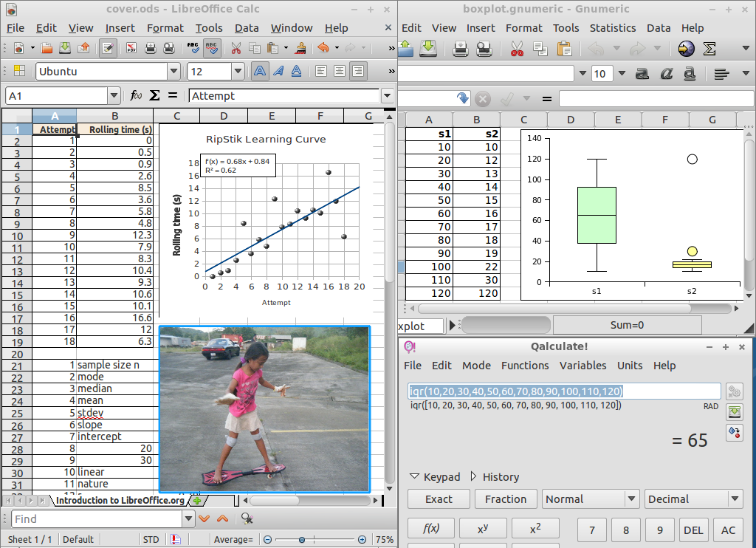Screen dimensions: 756x548
Task: Align left in the Calc formatting toolbar
Action: (321, 72)
